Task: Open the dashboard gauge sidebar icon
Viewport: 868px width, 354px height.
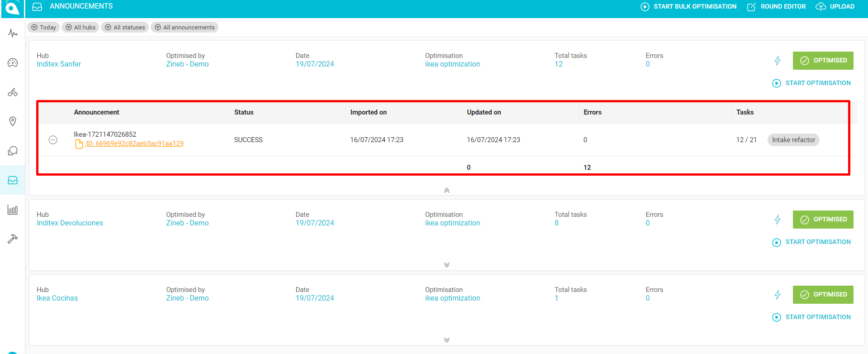Action: click(13, 63)
